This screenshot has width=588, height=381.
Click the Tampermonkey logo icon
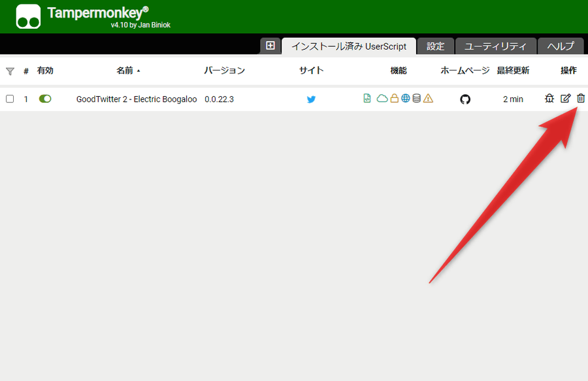click(x=28, y=16)
